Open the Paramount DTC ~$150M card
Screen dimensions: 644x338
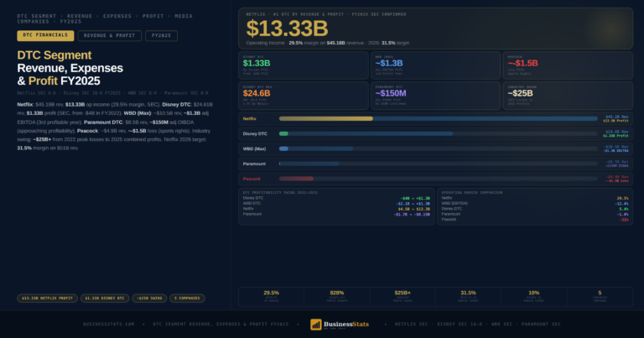[x=436, y=96]
